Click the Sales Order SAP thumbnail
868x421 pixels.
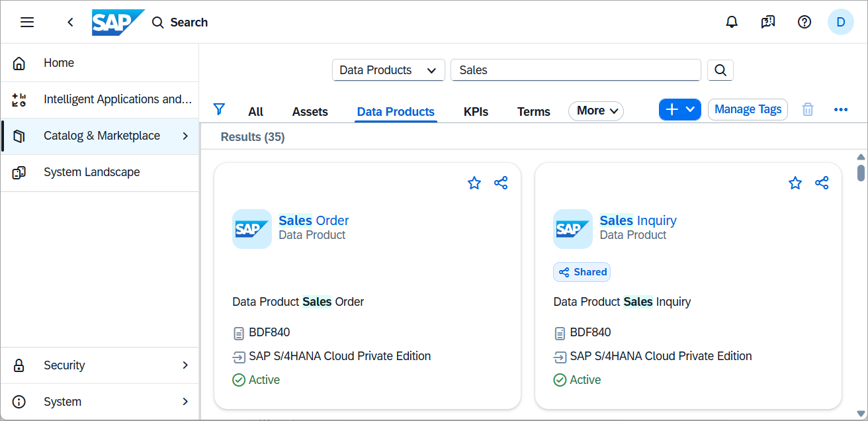point(252,229)
